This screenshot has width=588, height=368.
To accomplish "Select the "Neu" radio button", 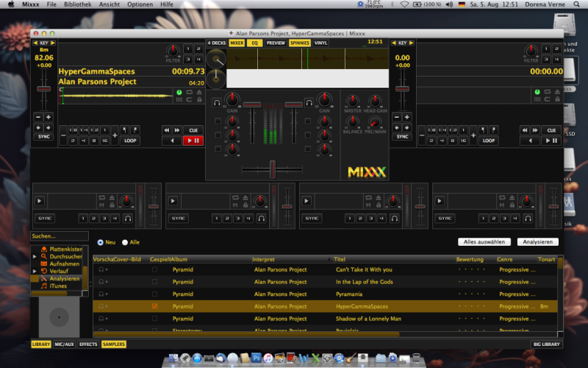I will (x=101, y=242).
